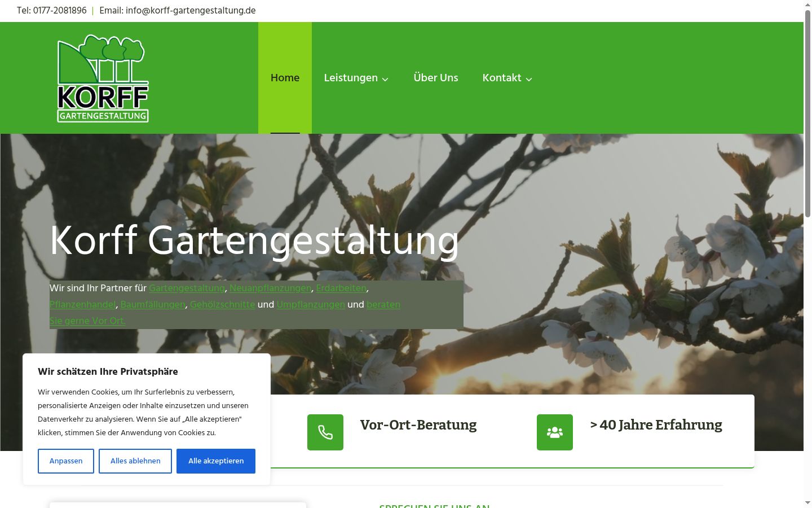This screenshot has width=812, height=508.
Task: Follow the Gartengestaltung link
Action: tap(187, 288)
